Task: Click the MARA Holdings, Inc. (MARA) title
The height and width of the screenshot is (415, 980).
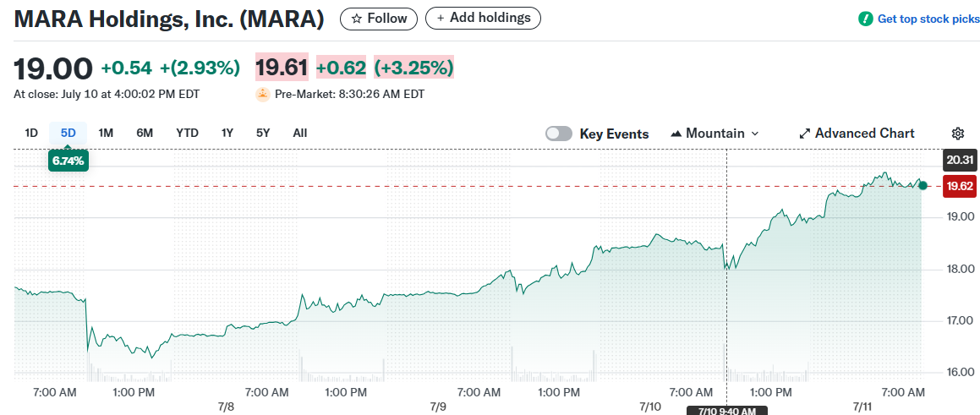Action: [169, 19]
